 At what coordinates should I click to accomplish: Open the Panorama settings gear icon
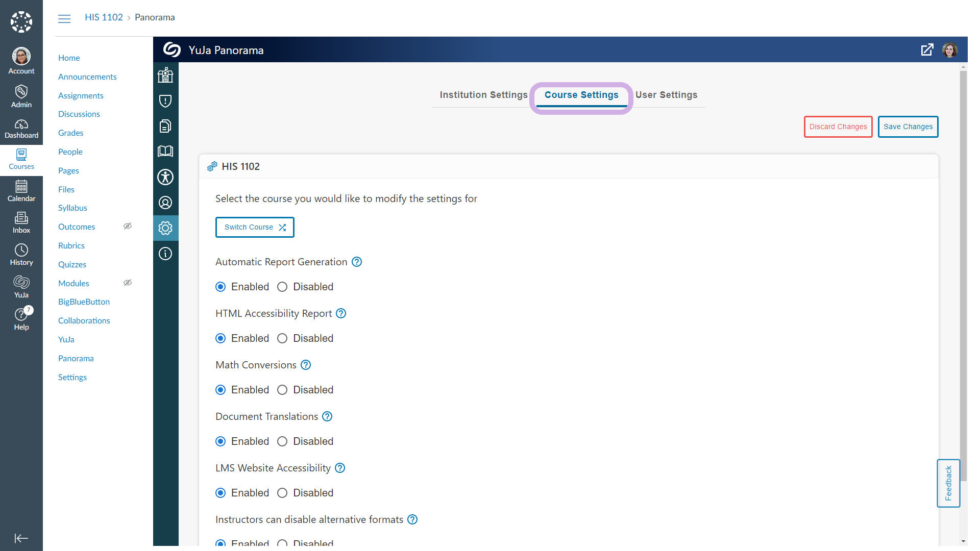[x=165, y=228]
